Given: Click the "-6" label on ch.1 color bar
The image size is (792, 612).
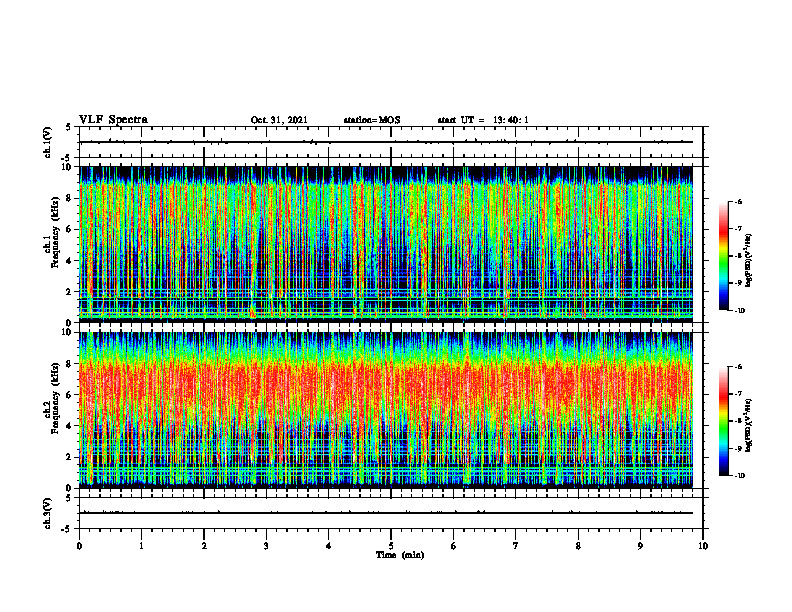Looking at the screenshot, I should click(738, 201).
